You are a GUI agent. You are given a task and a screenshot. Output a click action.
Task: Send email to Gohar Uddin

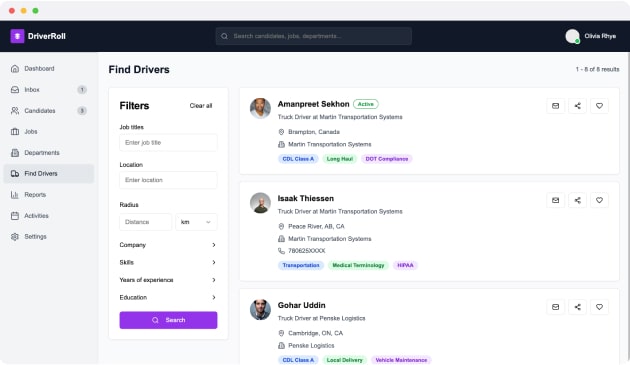(555, 307)
